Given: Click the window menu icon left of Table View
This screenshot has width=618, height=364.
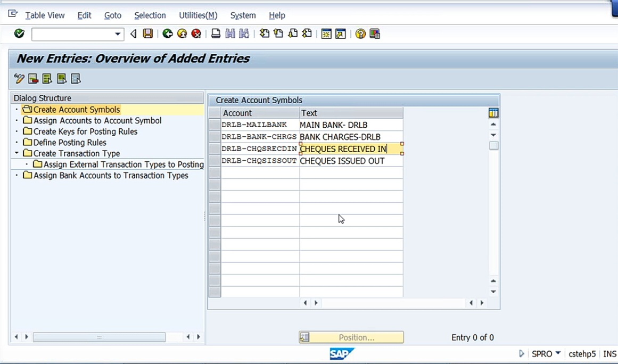Looking at the screenshot, I should 13,14.
